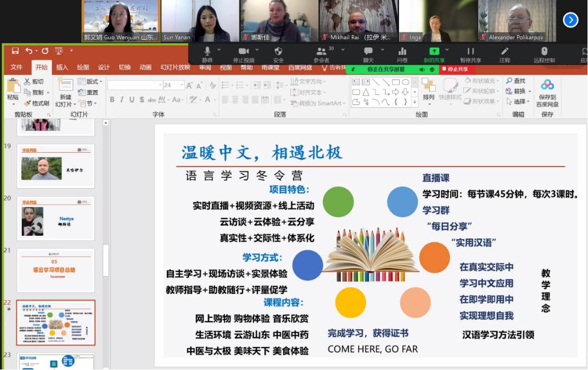The width and height of the screenshot is (588, 370).
Task: Open Shape Fill (形状填充) options
Action: (481, 81)
